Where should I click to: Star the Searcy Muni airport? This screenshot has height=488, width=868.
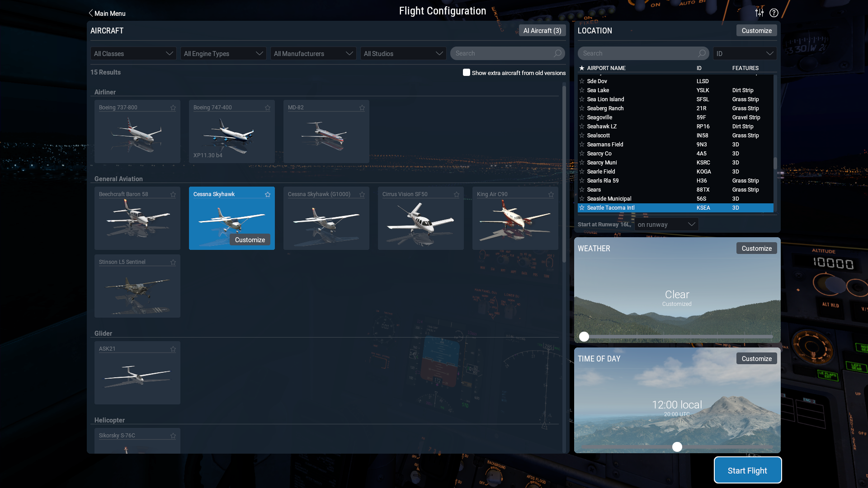coord(582,163)
